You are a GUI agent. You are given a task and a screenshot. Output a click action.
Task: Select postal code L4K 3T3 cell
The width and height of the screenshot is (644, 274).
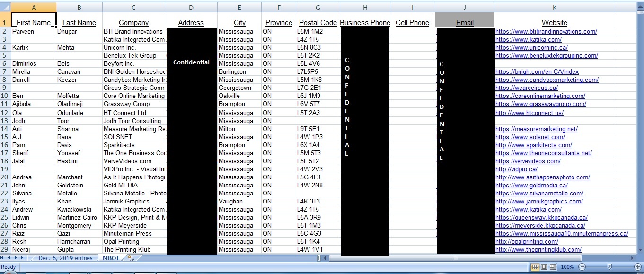coord(318,202)
